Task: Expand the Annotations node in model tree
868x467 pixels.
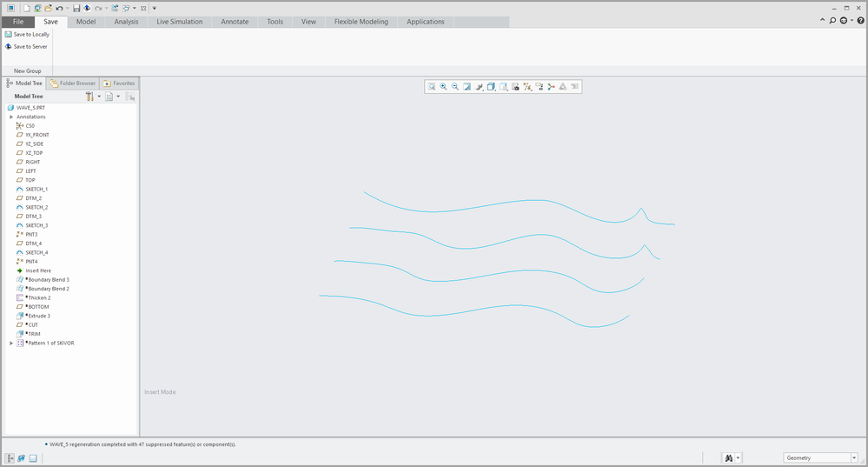Action: 11,117
